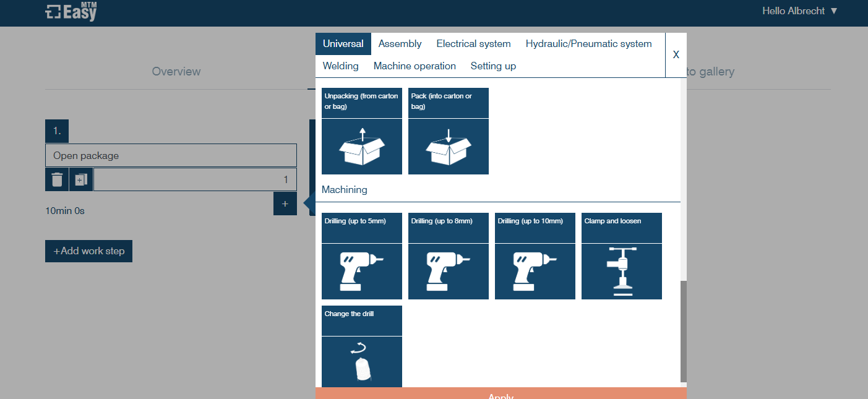Switch to the Electrical system tab
This screenshot has height=399, width=868.
473,44
